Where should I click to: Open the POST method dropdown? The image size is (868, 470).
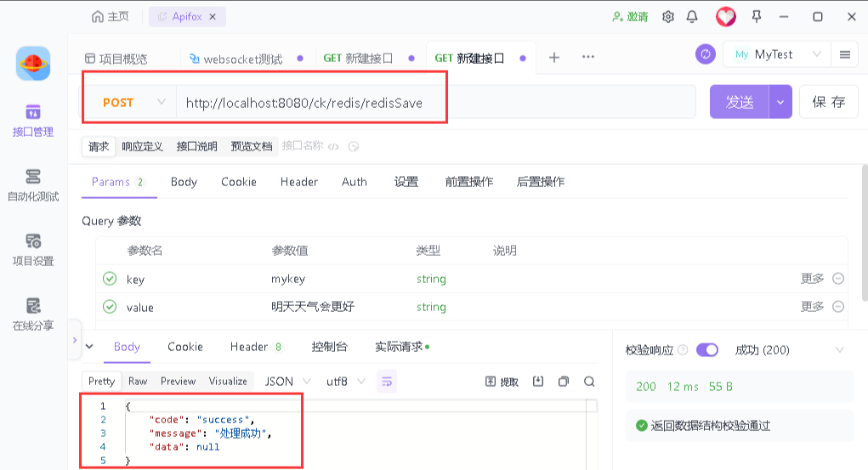[x=133, y=103]
